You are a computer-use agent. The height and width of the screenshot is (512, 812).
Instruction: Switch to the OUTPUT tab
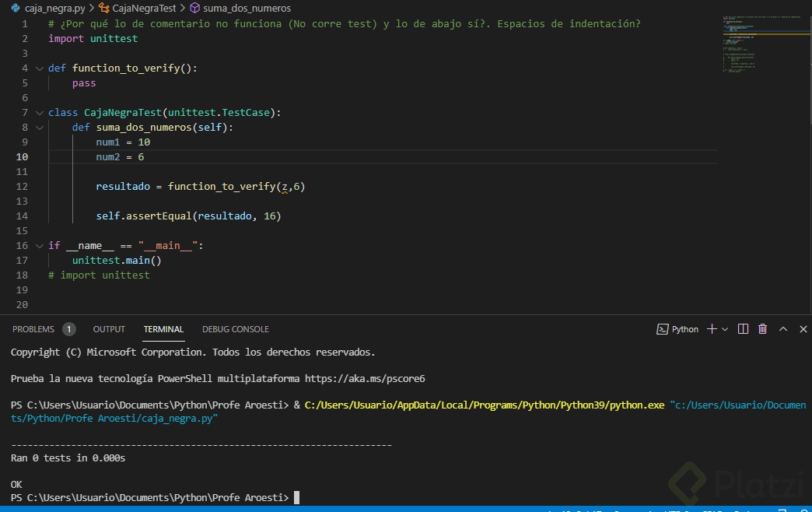pos(109,329)
